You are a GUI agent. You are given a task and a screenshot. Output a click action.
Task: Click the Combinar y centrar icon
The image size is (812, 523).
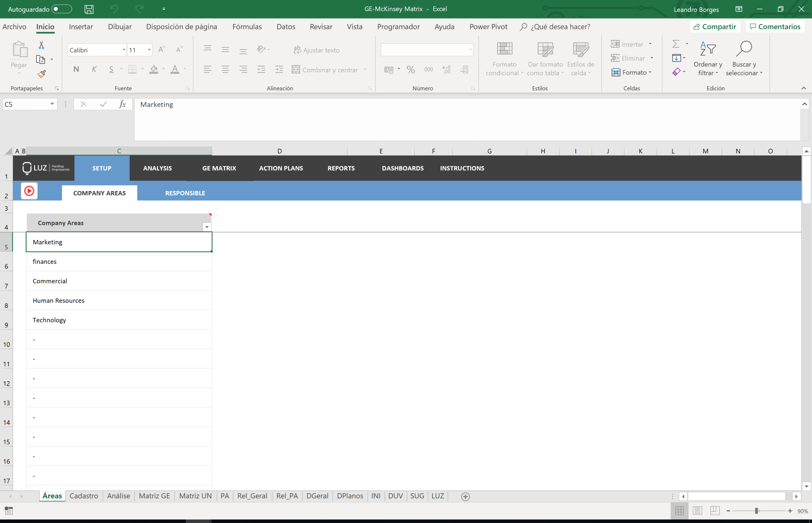click(x=295, y=69)
